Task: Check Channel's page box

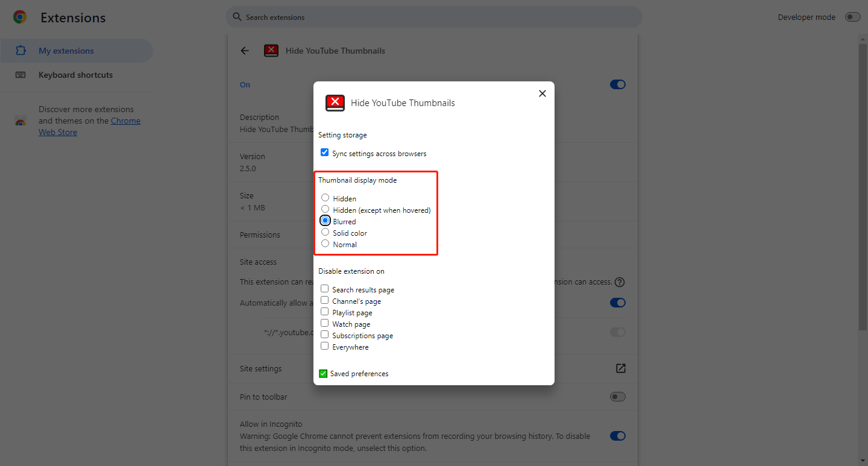Action: (x=324, y=300)
